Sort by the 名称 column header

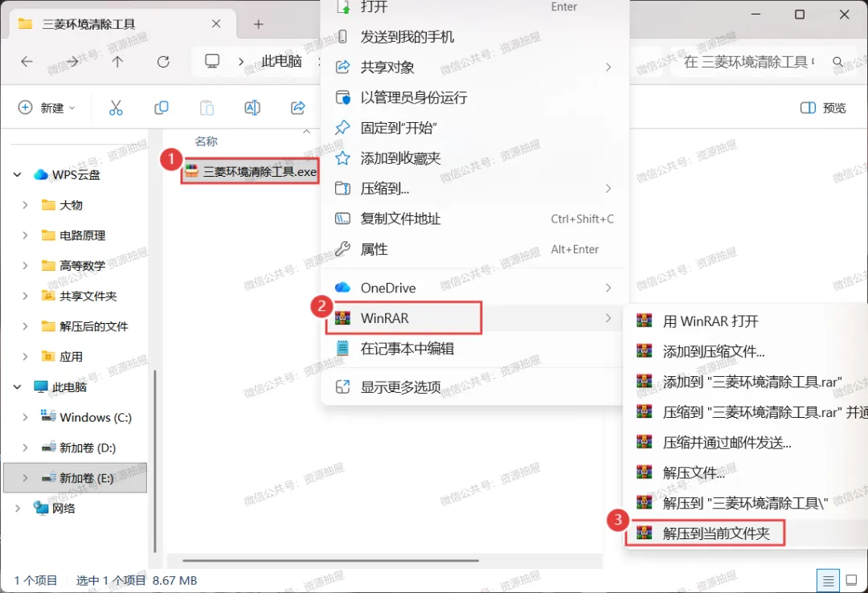[x=206, y=141]
